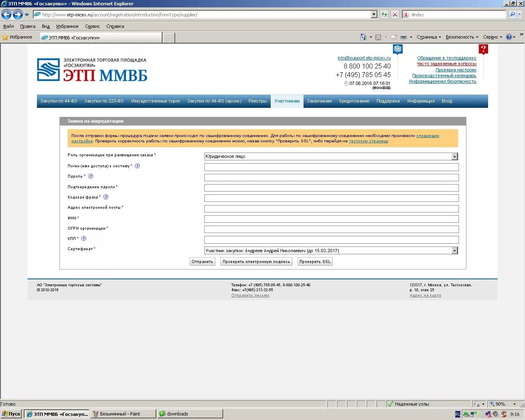Go to Закупки по 223-ФЗ section

click(x=104, y=101)
